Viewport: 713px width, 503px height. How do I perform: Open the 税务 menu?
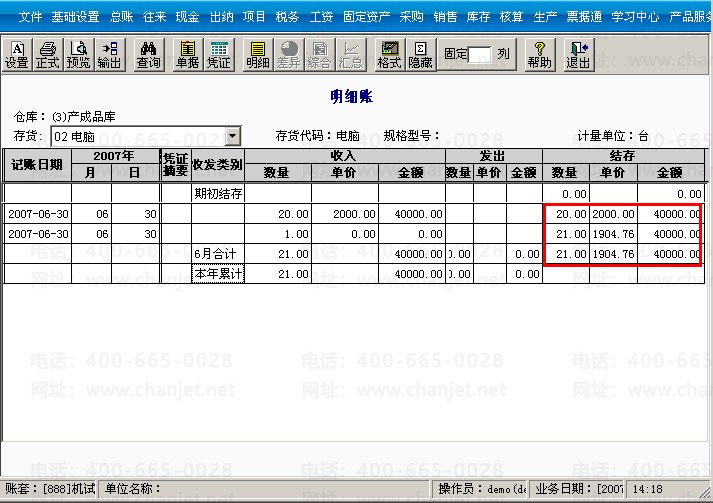click(287, 17)
